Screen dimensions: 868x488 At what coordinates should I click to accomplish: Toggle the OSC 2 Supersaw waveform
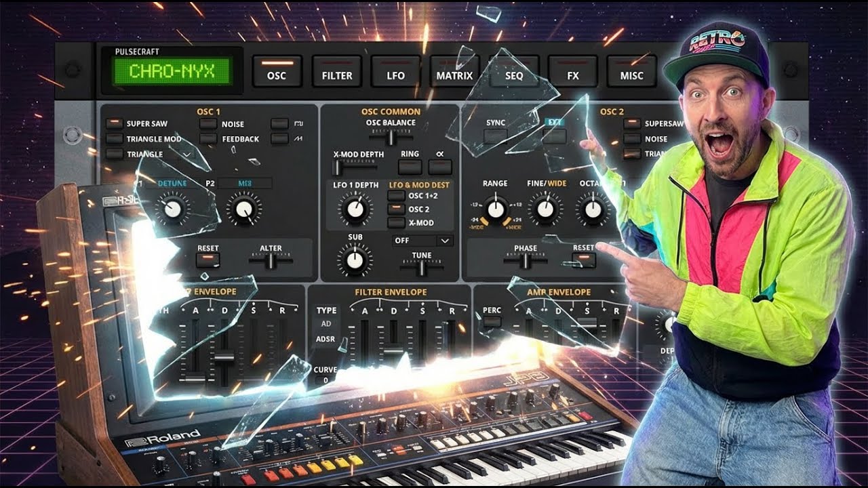632,124
